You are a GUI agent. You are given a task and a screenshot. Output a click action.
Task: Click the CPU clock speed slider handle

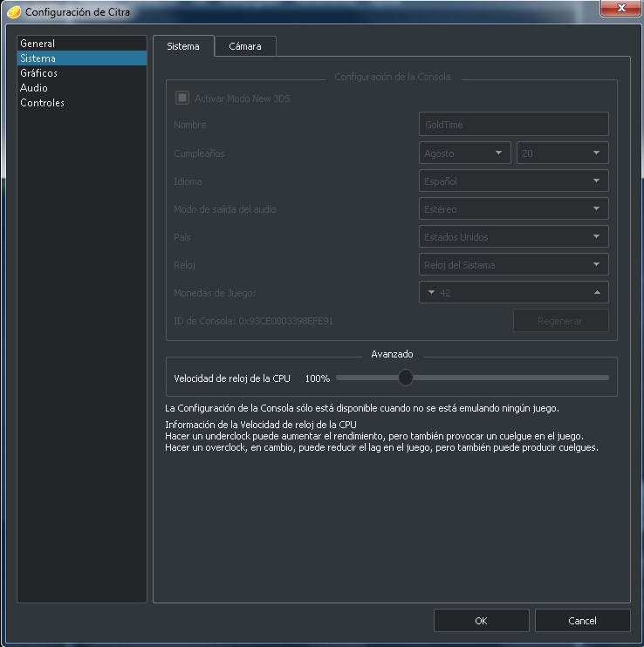click(x=406, y=378)
